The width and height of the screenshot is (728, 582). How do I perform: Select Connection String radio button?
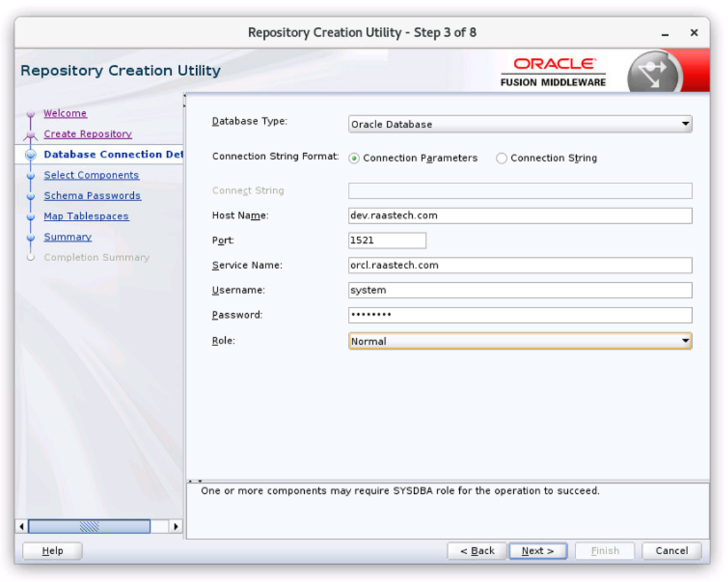click(502, 158)
